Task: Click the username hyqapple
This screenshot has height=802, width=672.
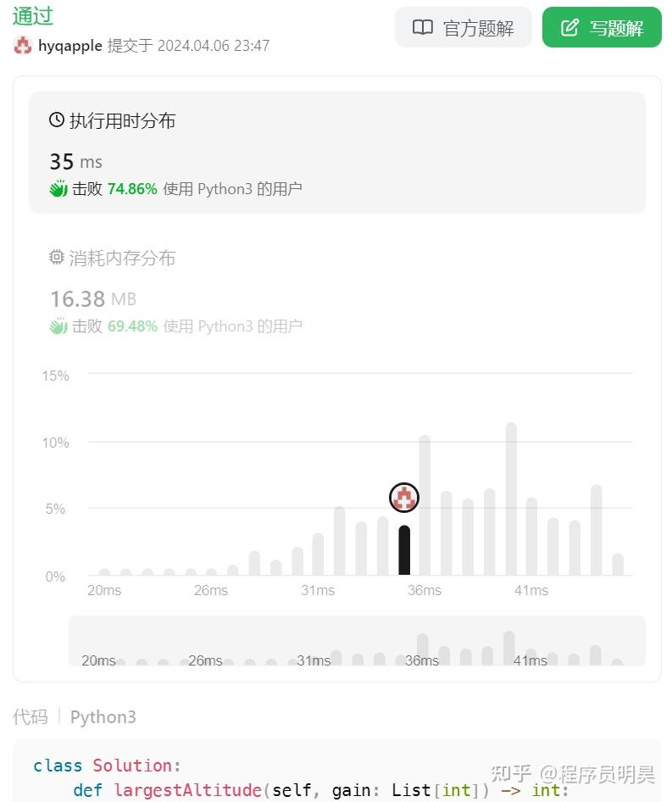Action: coord(70,47)
